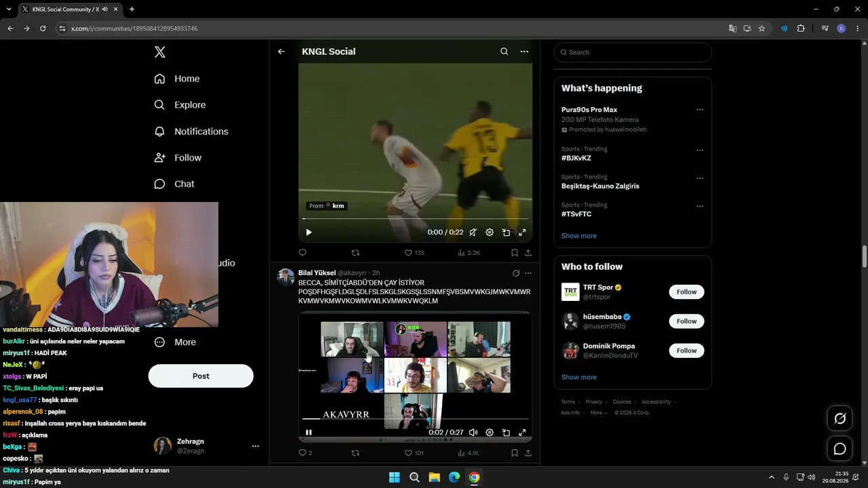Open KNGL Social community more options
The height and width of the screenshot is (488, 868).
524,52
